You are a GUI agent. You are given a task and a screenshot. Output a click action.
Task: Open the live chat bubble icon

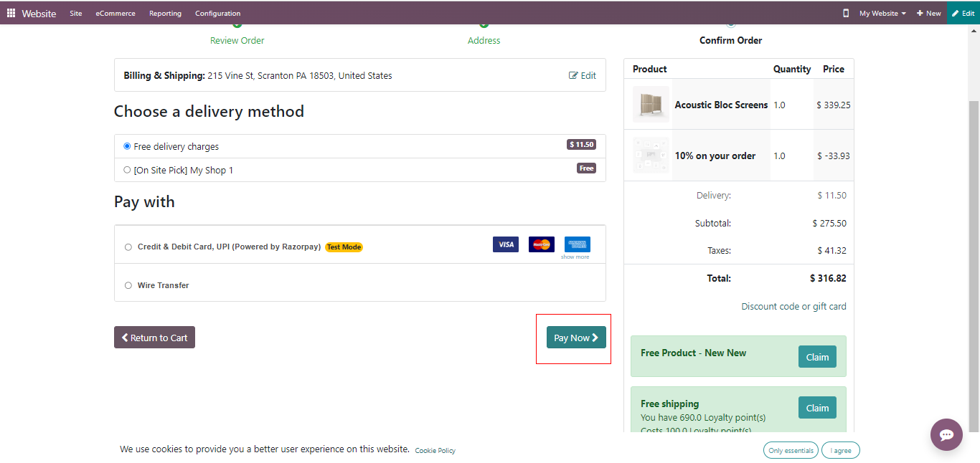(x=946, y=434)
